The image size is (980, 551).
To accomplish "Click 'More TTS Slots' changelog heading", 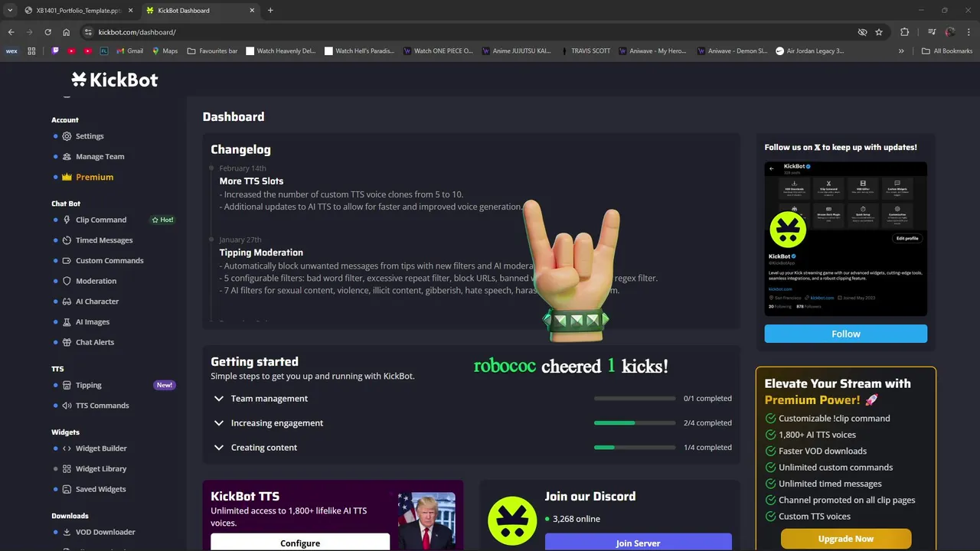I will click(x=251, y=181).
